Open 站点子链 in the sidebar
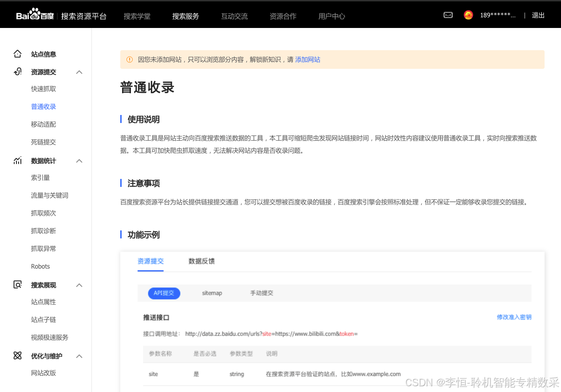The image size is (561, 392). pos(43,320)
